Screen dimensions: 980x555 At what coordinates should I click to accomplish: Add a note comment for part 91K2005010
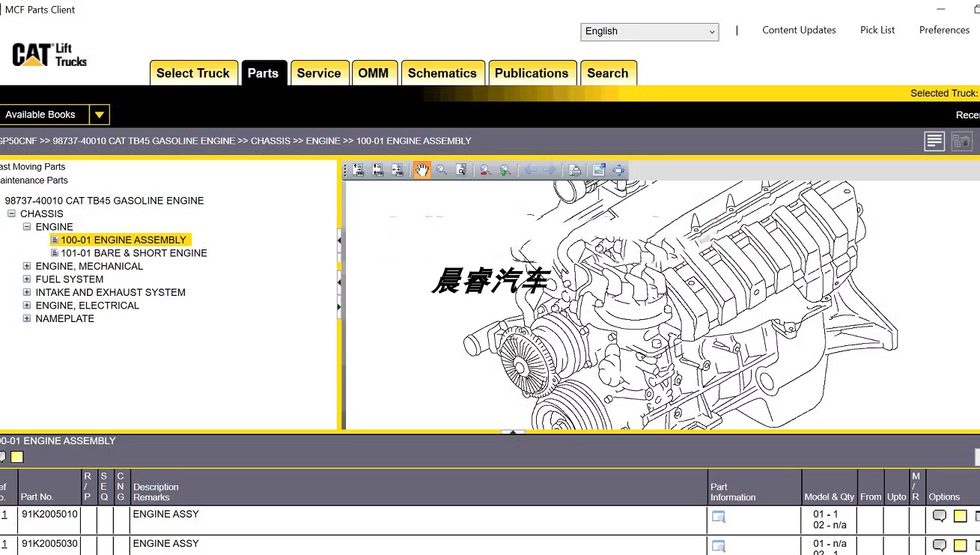940,516
